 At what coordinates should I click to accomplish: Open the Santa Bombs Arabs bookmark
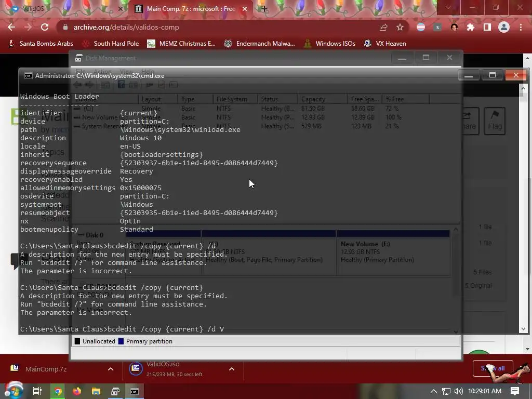(x=41, y=44)
